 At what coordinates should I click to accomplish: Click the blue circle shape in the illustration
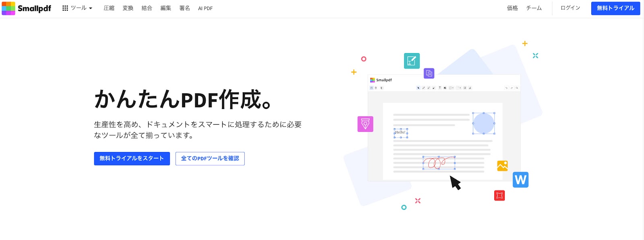point(483,123)
